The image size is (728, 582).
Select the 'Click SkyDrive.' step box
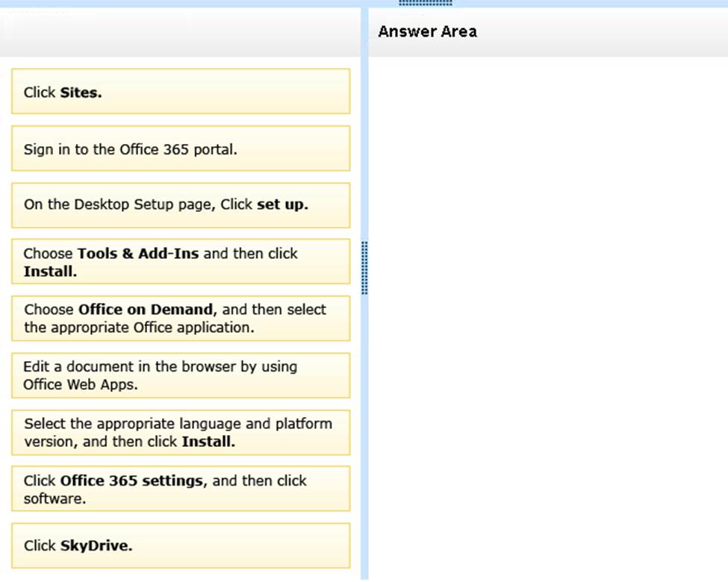coord(181,545)
